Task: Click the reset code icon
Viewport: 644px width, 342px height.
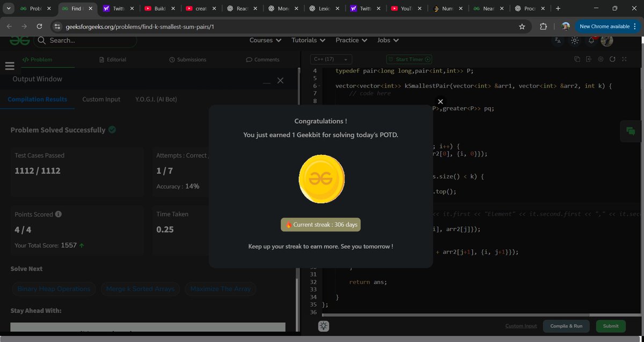Action: (x=612, y=59)
